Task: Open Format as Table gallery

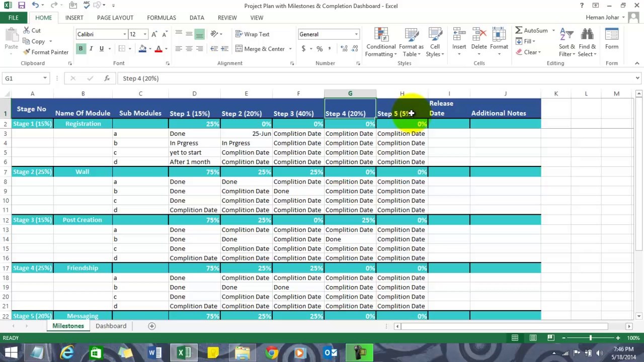Action: click(x=411, y=43)
